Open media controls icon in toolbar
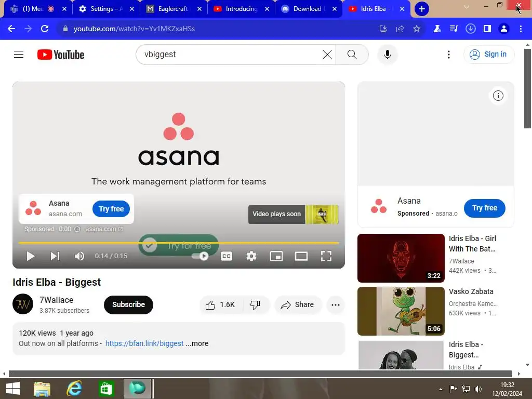This screenshot has height=399, width=532. coord(454,29)
